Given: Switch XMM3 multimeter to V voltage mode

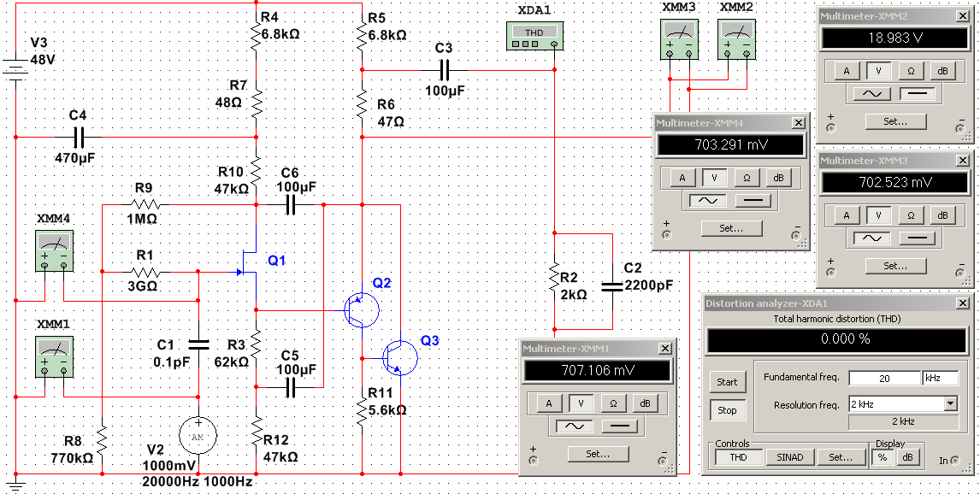Looking at the screenshot, I should click(x=879, y=215).
